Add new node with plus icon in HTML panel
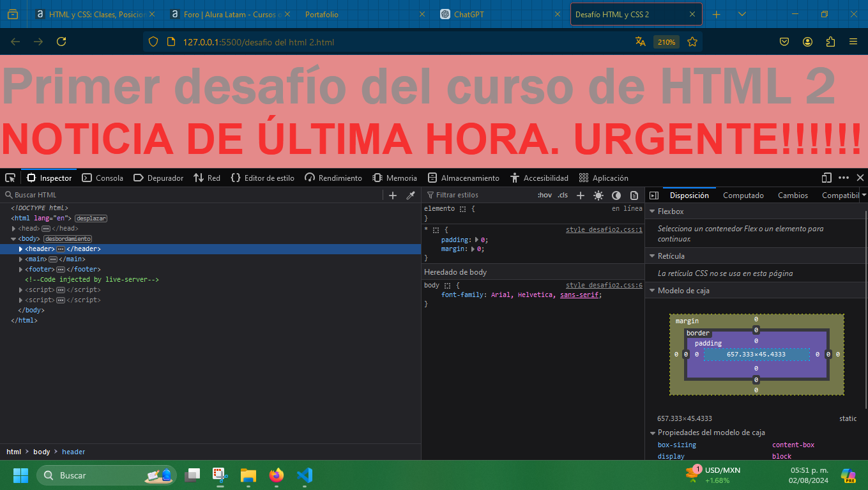This screenshot has height=490, width=868. tap(393, 195)
